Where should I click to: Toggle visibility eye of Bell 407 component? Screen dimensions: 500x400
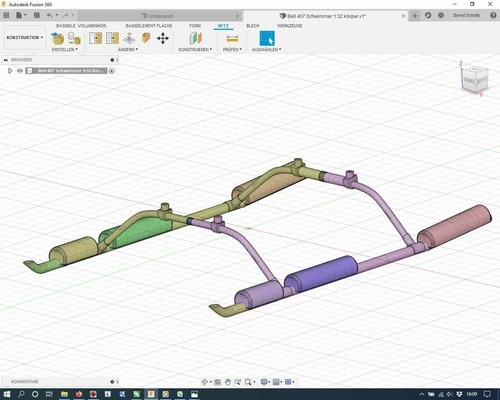20,71
